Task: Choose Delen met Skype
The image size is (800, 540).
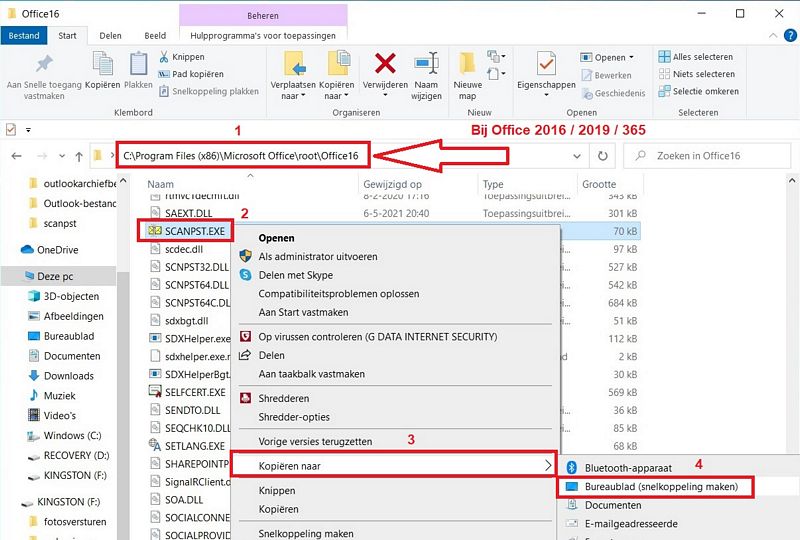Action: 295,275
